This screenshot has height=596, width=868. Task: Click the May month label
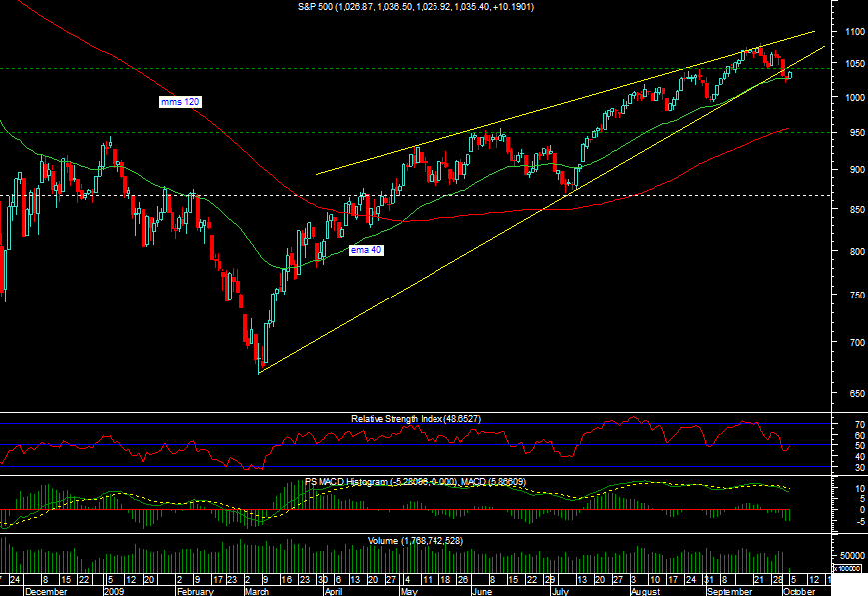pyautogui.click(x=408, y=591)
